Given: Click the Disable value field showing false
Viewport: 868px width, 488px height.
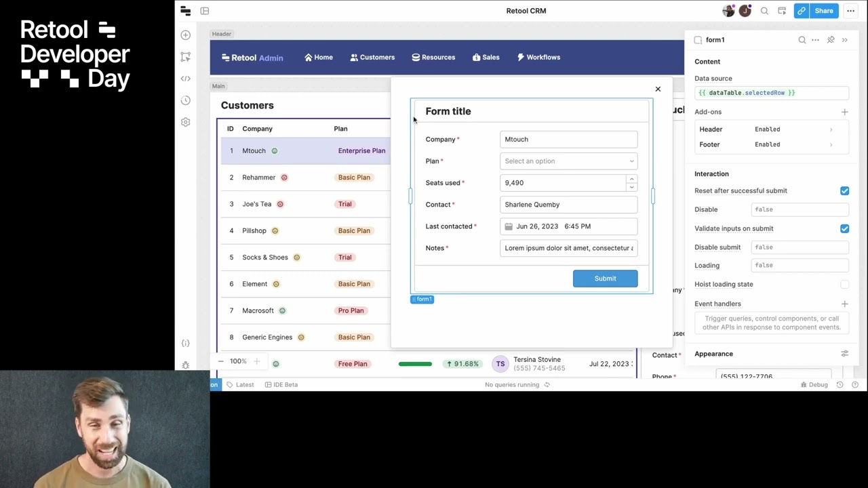Looking at the screenshot, I should 800,209.
